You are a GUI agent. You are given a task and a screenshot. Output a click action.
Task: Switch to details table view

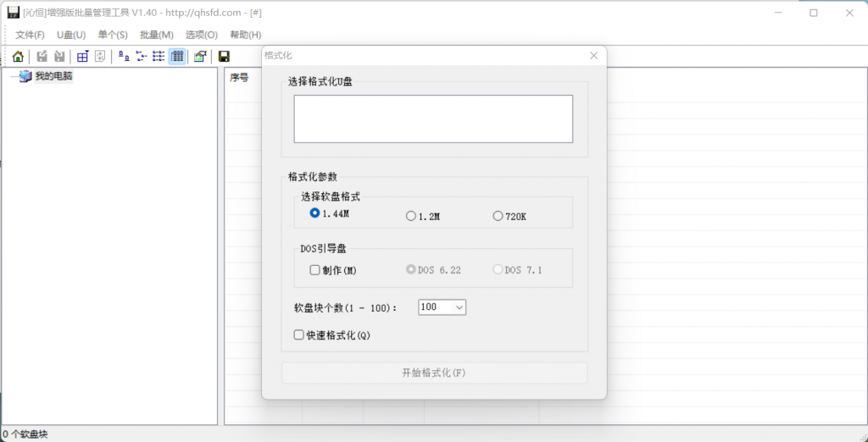coord(177,57)
